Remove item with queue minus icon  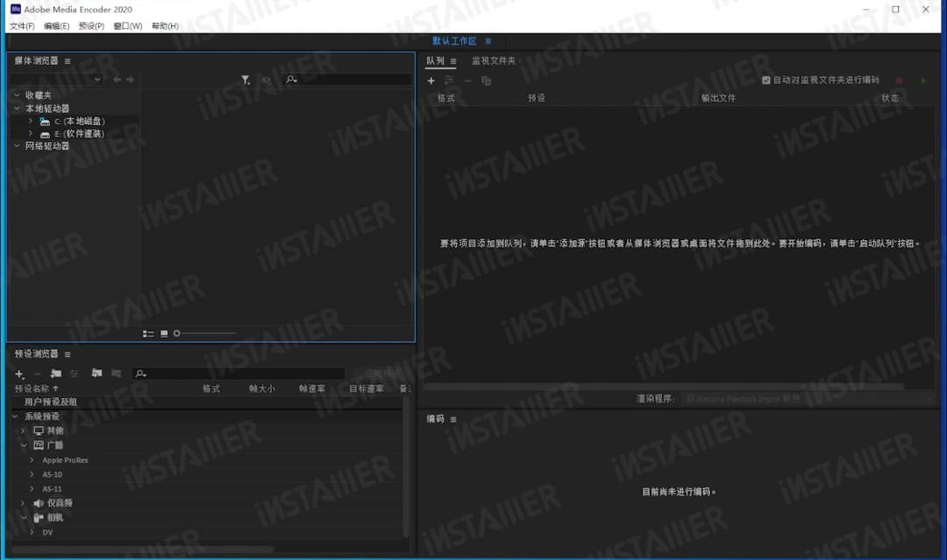(x=467, y=81)
